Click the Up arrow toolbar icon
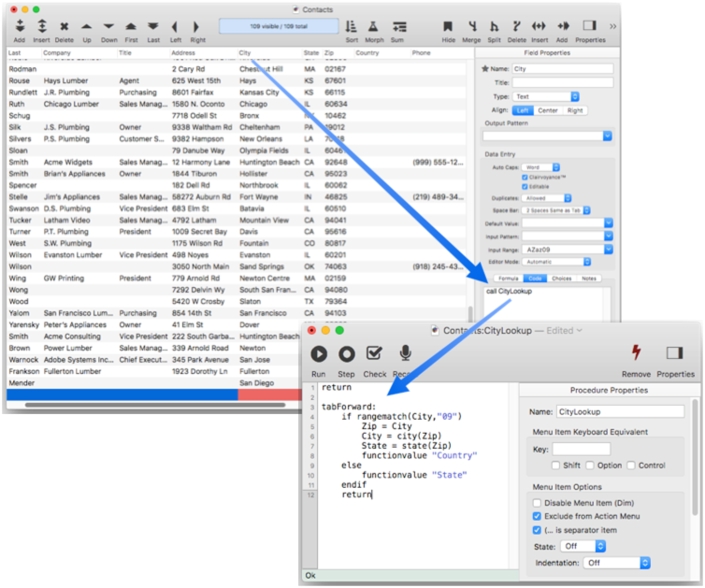Screen dimensions: 705x588 pyautogui.click(x=87, y=27)
